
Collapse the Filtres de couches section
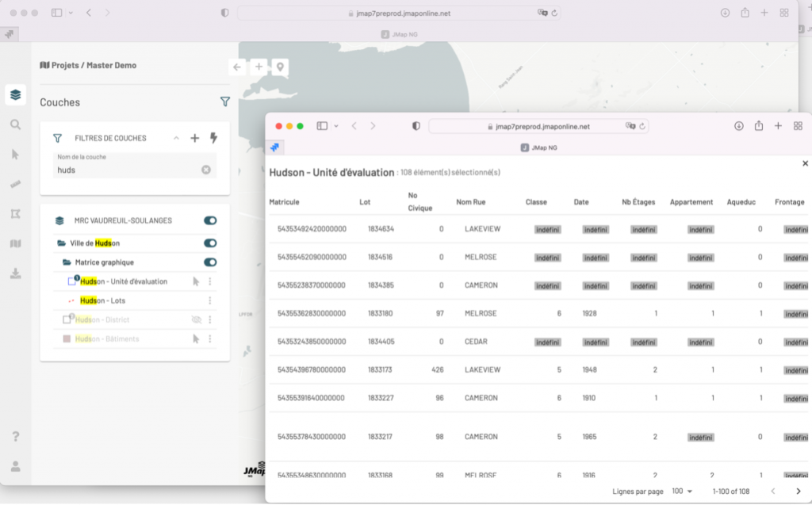176,138
